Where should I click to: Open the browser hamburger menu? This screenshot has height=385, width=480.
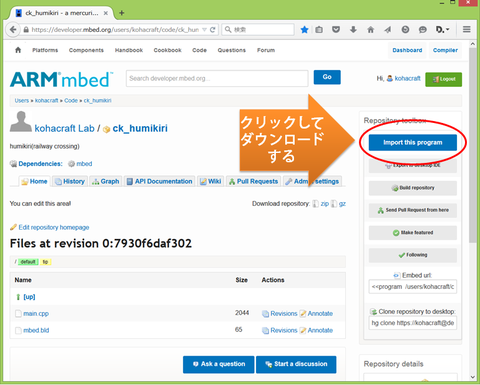[x=467, y=29]
